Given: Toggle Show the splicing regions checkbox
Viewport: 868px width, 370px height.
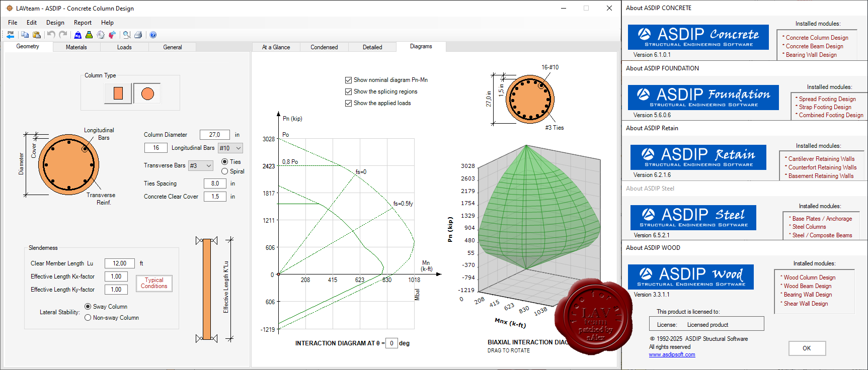Looking at the screenshot, I should click(x=348, y=91).
